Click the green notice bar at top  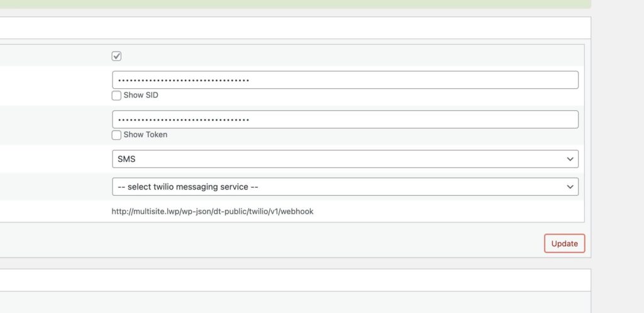point(294,3)
